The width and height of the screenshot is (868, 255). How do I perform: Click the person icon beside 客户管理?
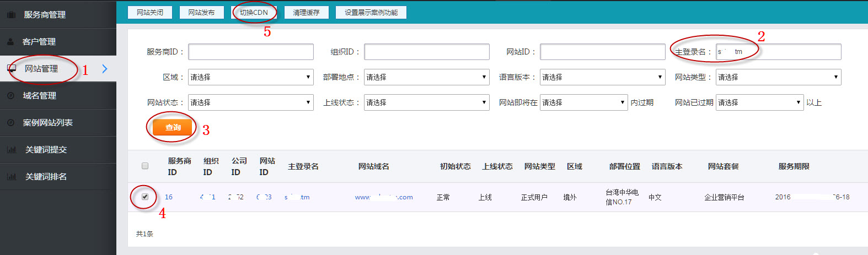[x=10, y=42]
